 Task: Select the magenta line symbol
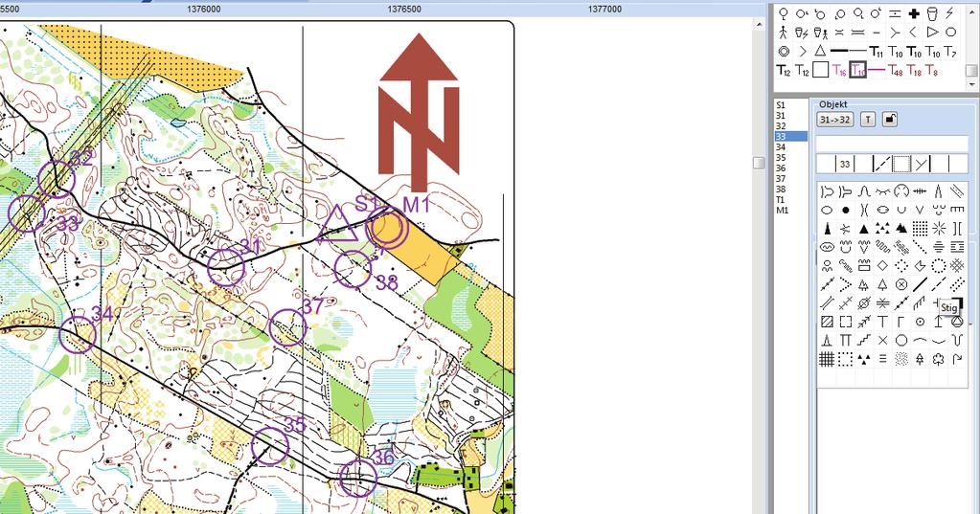point(877,69)
